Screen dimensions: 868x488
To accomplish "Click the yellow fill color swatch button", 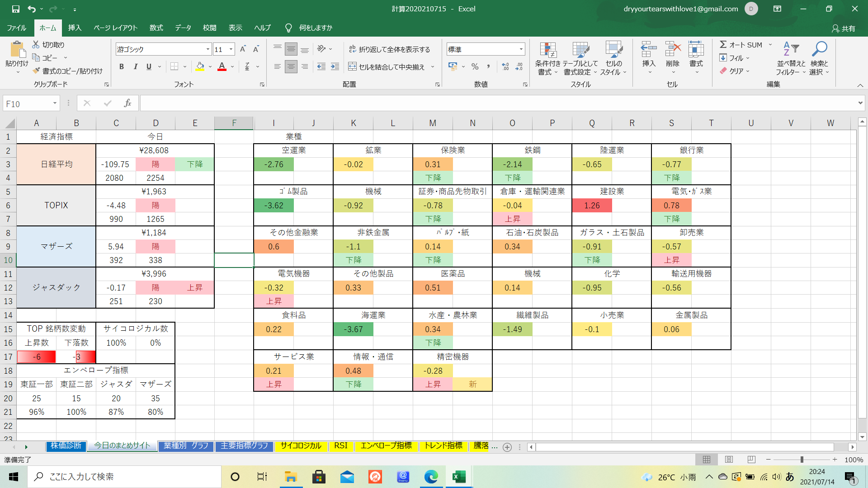I will [200, 67].
